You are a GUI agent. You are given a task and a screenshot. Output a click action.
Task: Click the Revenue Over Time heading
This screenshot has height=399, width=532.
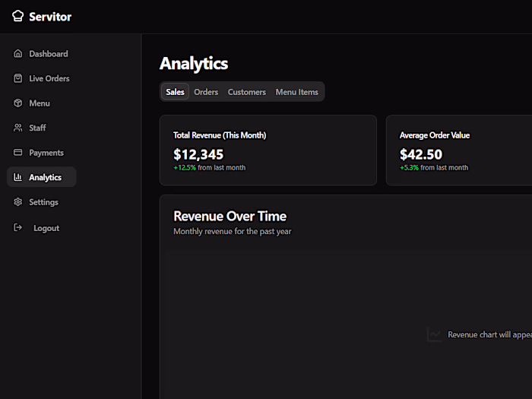click(230, 216)
